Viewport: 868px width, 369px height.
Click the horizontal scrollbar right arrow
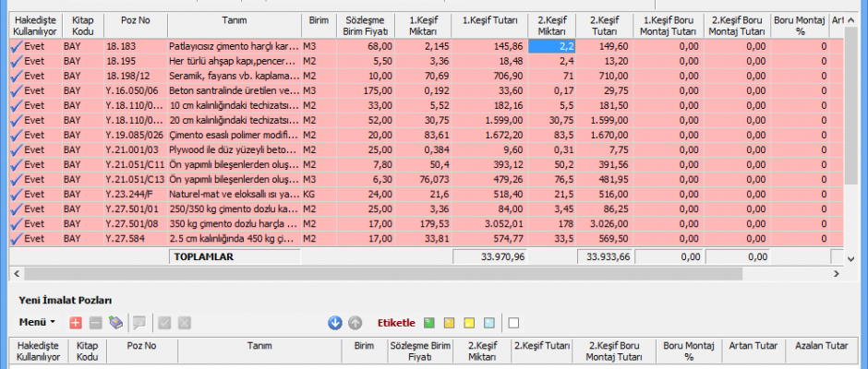(x=838, y=274)
